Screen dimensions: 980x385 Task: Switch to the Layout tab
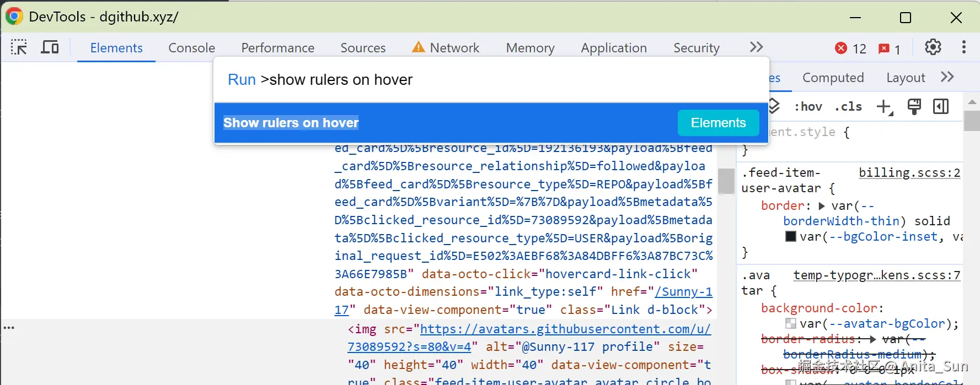click(x=906, y=78)
